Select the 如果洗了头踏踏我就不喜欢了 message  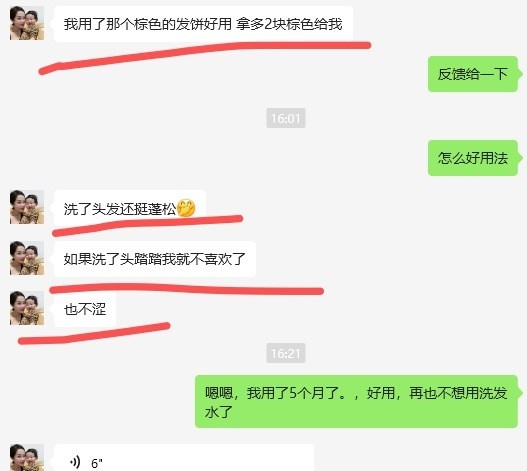click(x=155, y=259)
